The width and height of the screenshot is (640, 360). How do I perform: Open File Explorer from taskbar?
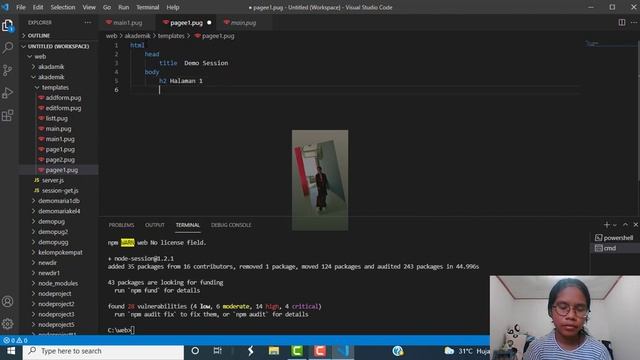pos(274,351)
